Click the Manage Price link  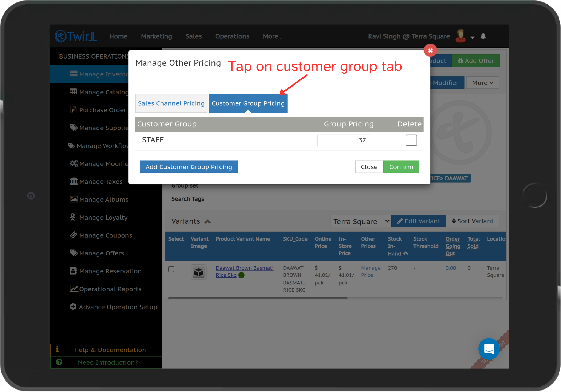(x=371, y=271)
